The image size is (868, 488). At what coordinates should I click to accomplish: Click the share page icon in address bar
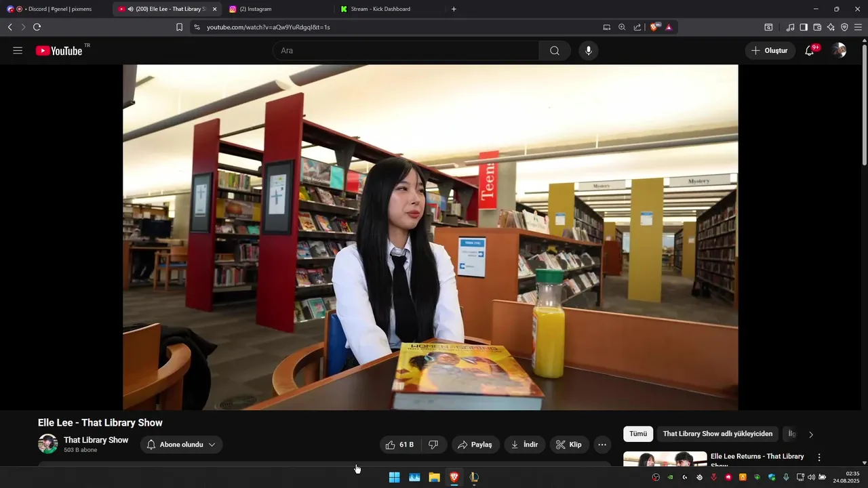(x=637, y=27)
